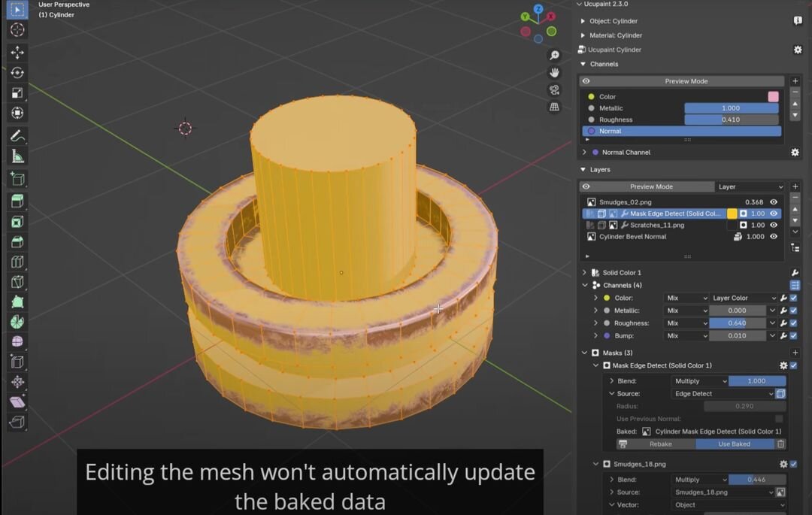Image resolution: width=812 pixels, height=515 pixels.
Task: Select the Rotate tool
Action: pyautogui.click(x=17, y=72)
